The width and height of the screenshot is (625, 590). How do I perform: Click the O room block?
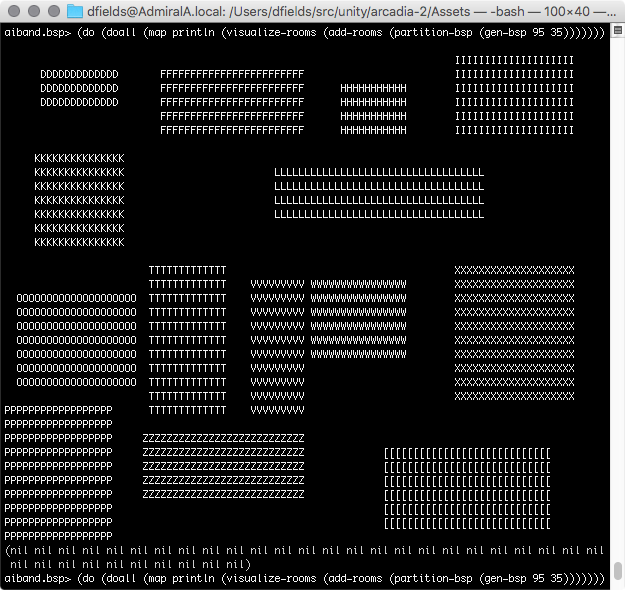click(77, 340)
